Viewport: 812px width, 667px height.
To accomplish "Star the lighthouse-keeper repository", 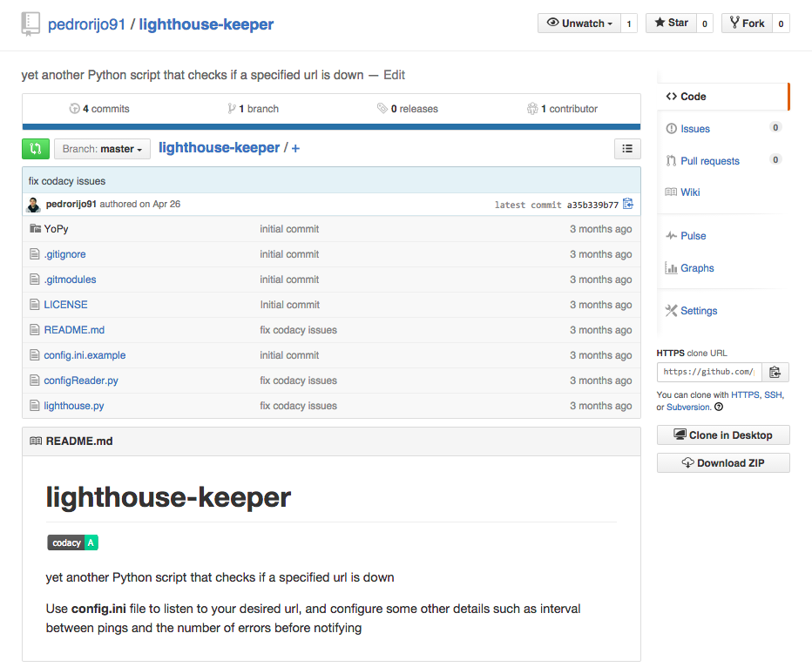I will 671,24.
